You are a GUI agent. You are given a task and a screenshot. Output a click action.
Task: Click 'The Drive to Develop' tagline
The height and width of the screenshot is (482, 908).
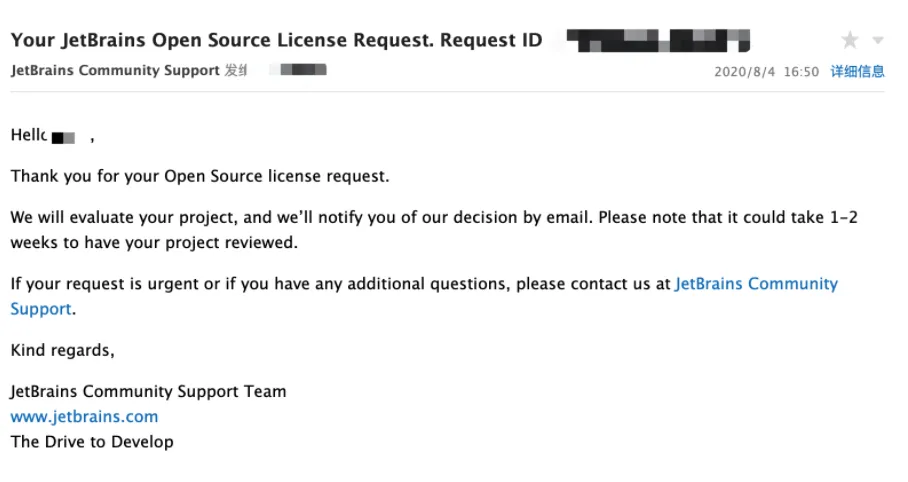point(92,442)
